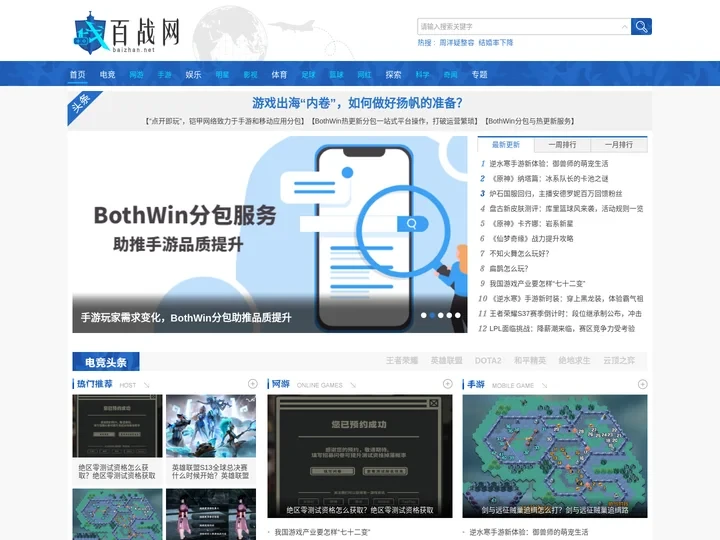Open the BothWin热更新分包一站式平台 sub-headline
Screen dimensions: 720x540
pos(395,121)
